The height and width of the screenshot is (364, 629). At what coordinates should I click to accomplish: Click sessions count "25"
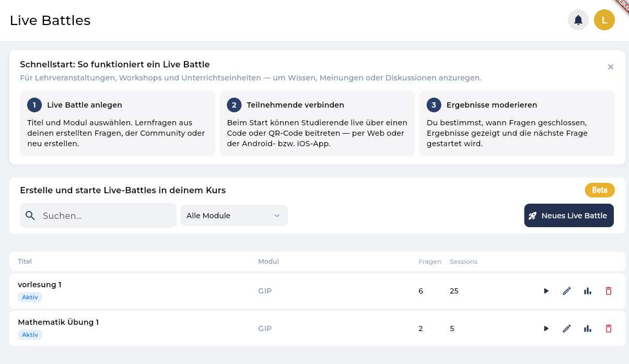pyautogui.click(x=454, y=291)
